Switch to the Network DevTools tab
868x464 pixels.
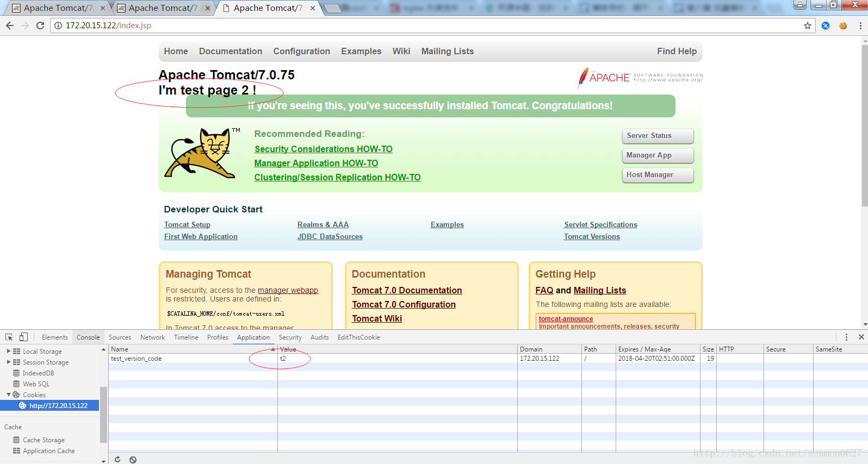click(x=152, y=337)
